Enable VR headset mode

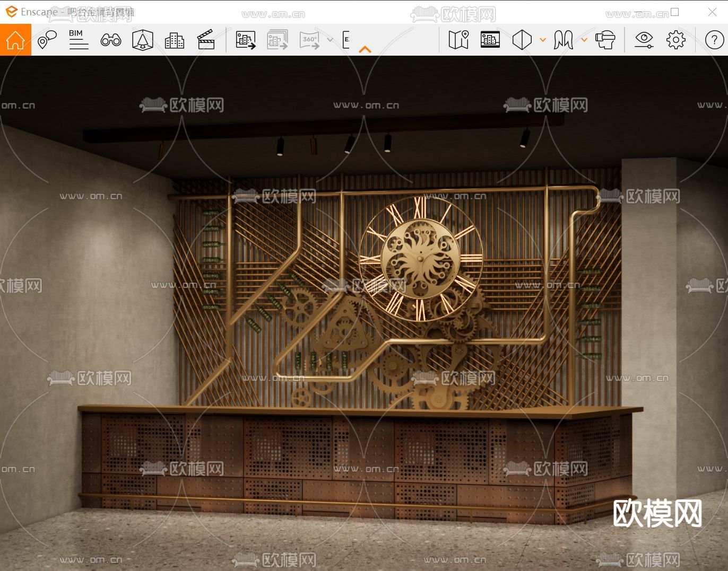[605, 40]
